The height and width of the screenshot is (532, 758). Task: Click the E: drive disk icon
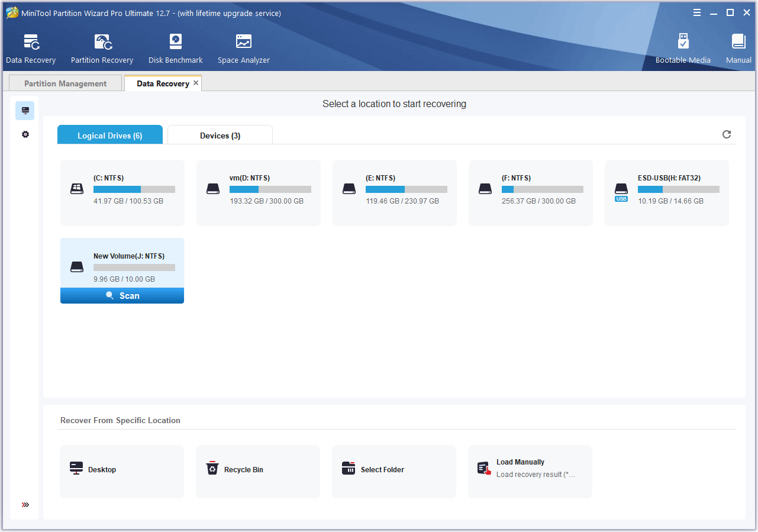pyautogui.click(x=349, y=189)
